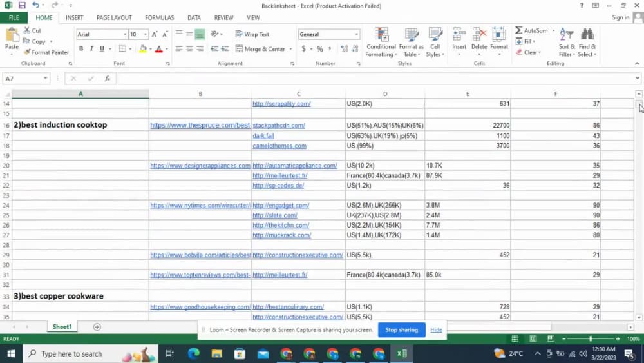Switch to the FORMULAS tab

point(159,17)
